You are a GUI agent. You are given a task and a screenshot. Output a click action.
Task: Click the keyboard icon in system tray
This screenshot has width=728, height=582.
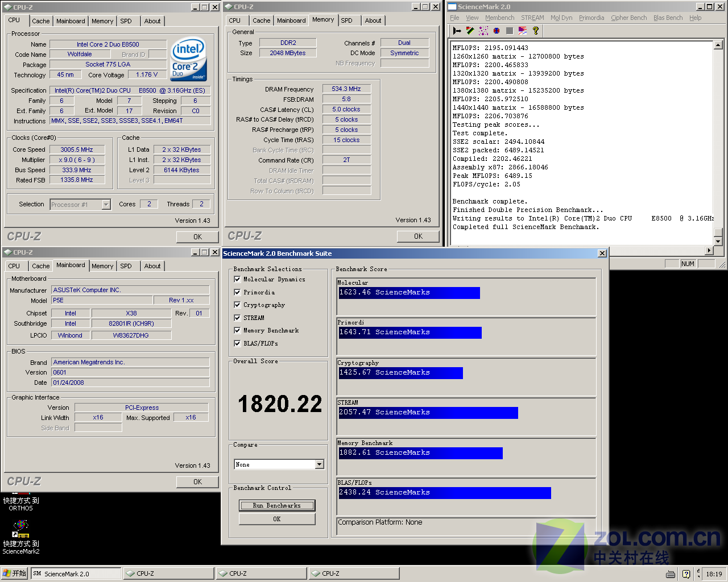[671, 574]
